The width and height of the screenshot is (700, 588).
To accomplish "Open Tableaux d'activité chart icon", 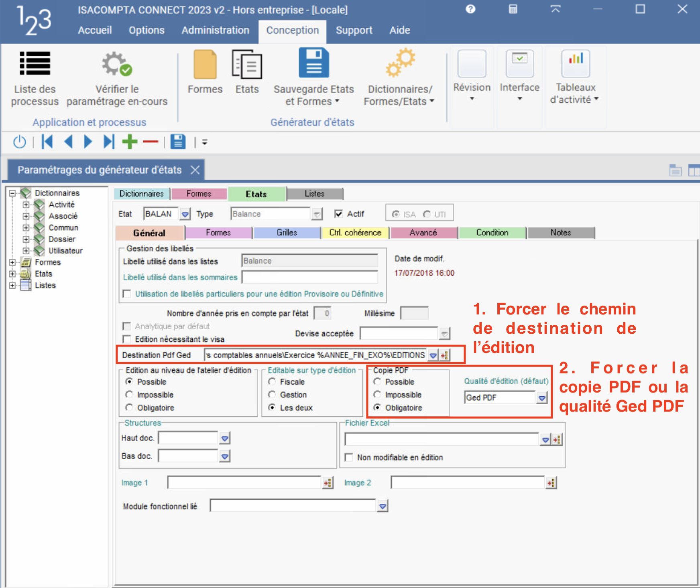I will tap(576, 63).
